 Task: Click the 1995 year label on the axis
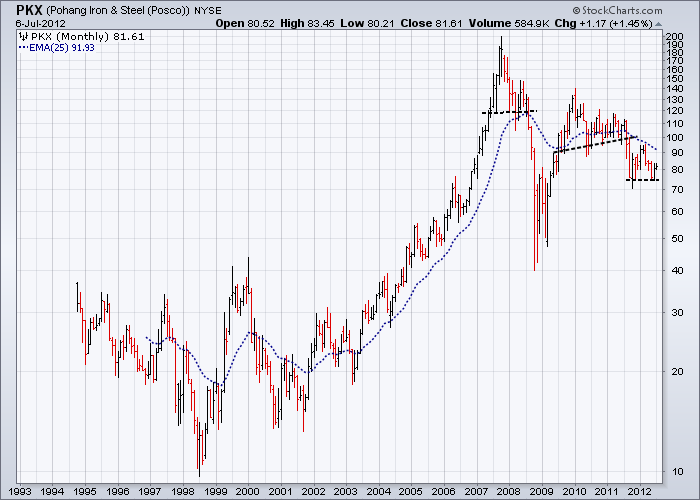[x=85, y=492]
